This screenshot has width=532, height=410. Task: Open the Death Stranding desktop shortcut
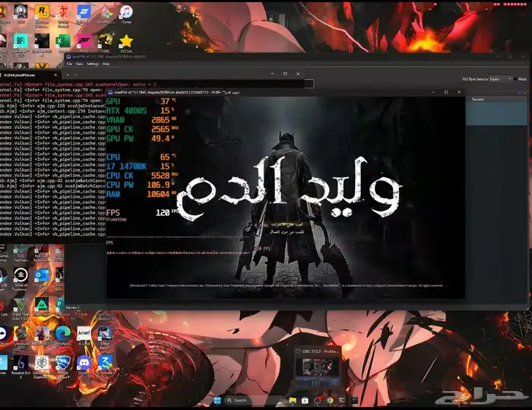(42, 364)
